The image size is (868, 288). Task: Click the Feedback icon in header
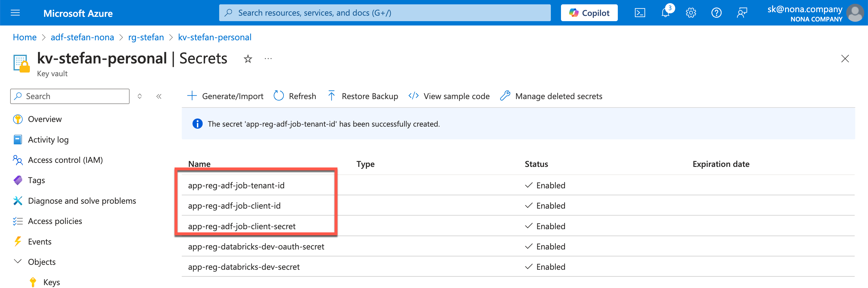742,13
